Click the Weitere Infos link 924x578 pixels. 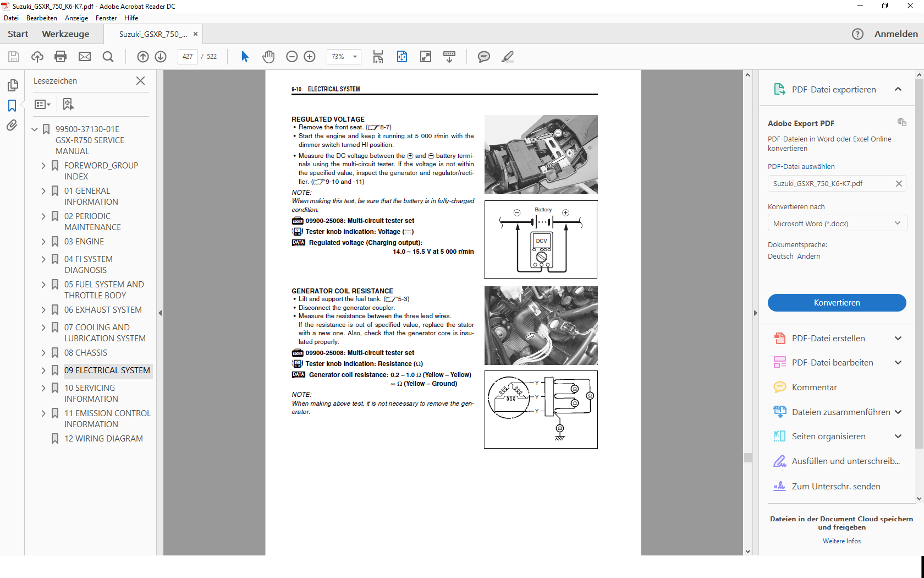point(842,541)
